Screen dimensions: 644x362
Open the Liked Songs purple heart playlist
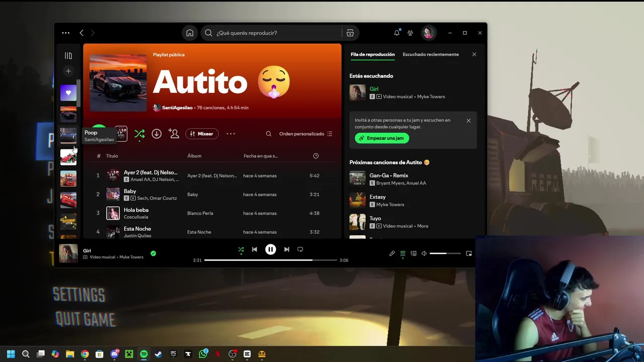(68, 93)
